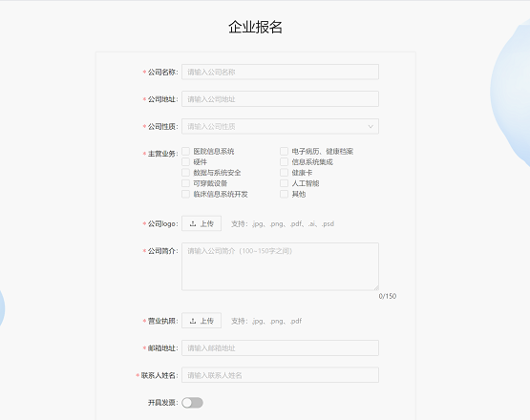Click the upload icon for 公司logo
530x420 pixels.
click(193, 223)
